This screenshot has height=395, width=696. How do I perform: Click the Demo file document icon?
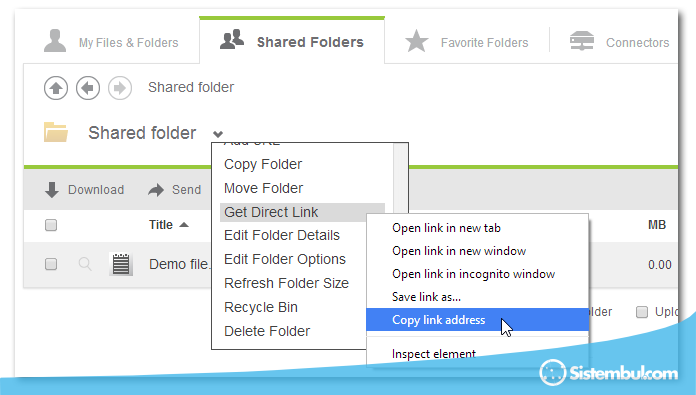click(121, 264)
